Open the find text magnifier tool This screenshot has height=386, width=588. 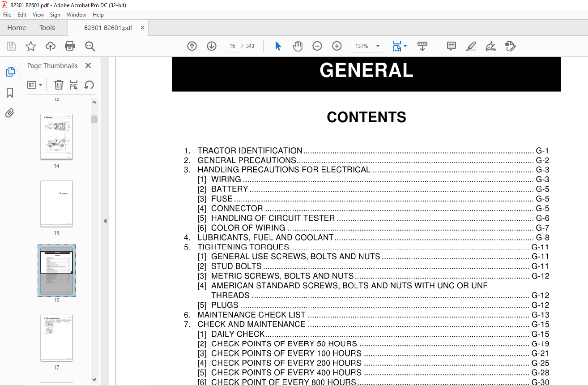90,46
